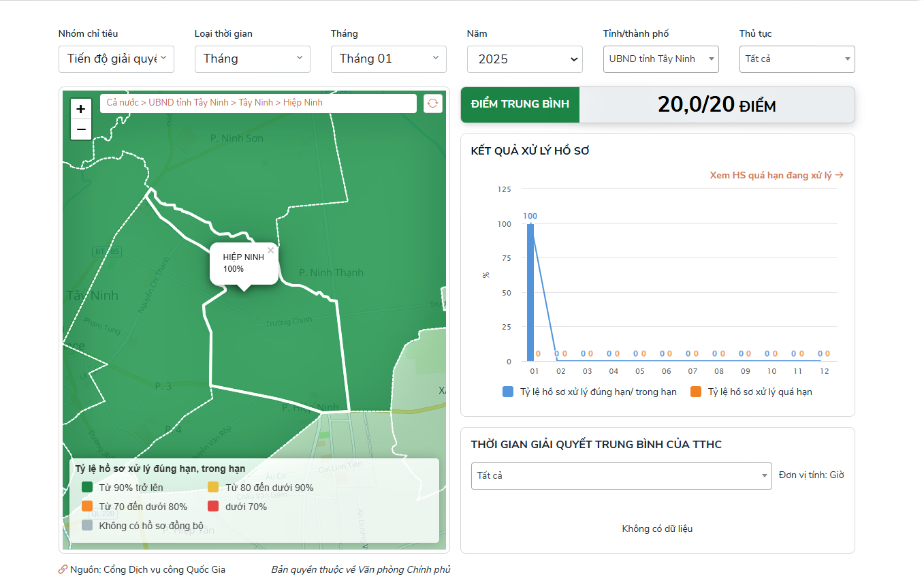This screenshot has width=924, height=585.
Task: Click the blue month 01 bar
Action: point(530,292)
